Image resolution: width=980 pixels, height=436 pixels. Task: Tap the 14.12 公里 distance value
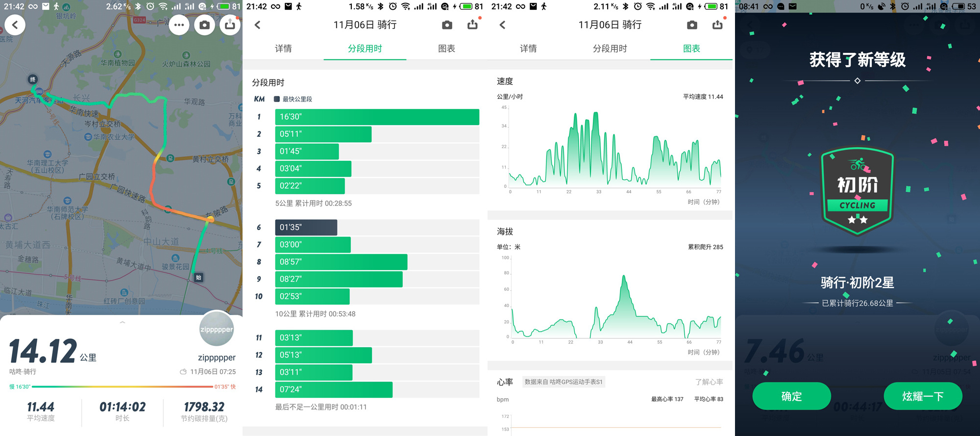(x=52, y=351)
